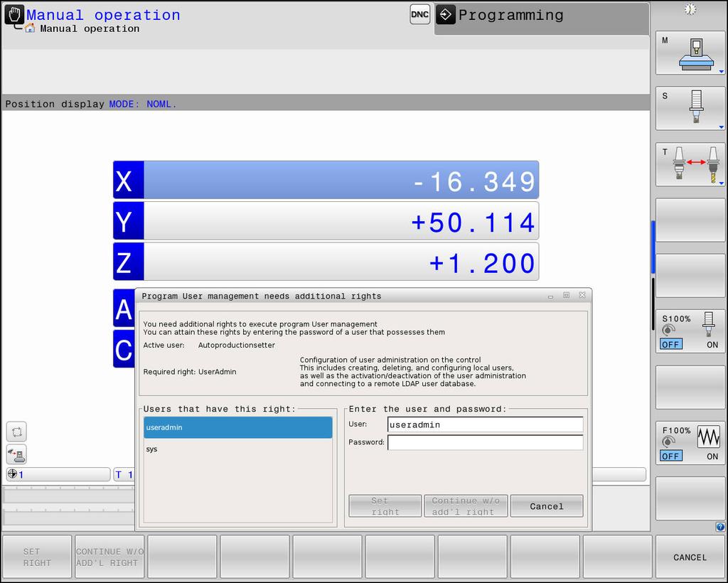Click the Set right dialog button
The height and width of the screenshot is (583, 728).
(385, 506)
